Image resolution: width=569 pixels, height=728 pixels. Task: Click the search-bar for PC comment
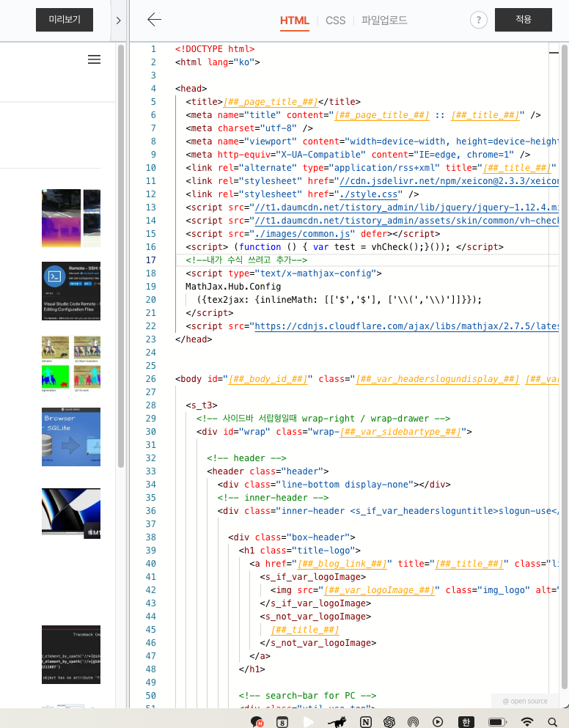(307, 696)
